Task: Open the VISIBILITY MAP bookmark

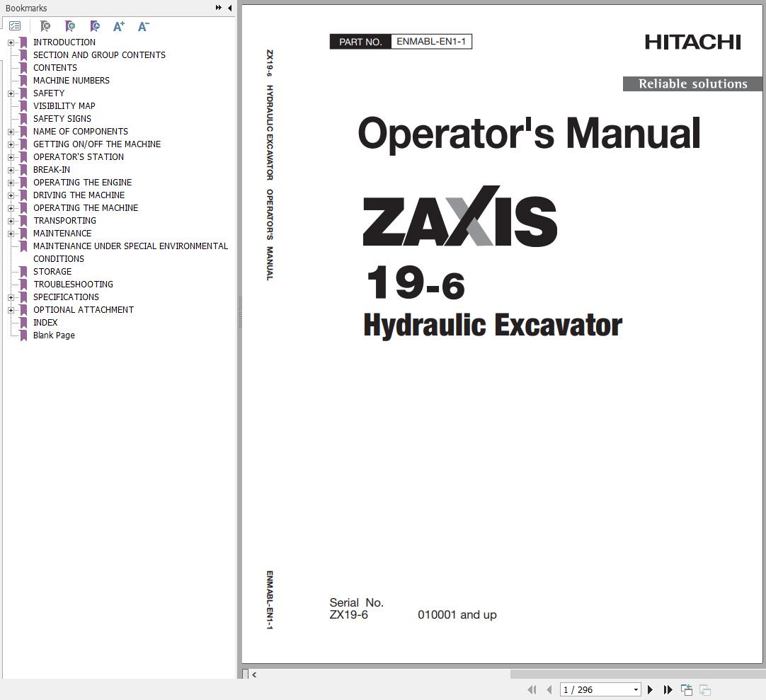Action: (x=64, y=106)
